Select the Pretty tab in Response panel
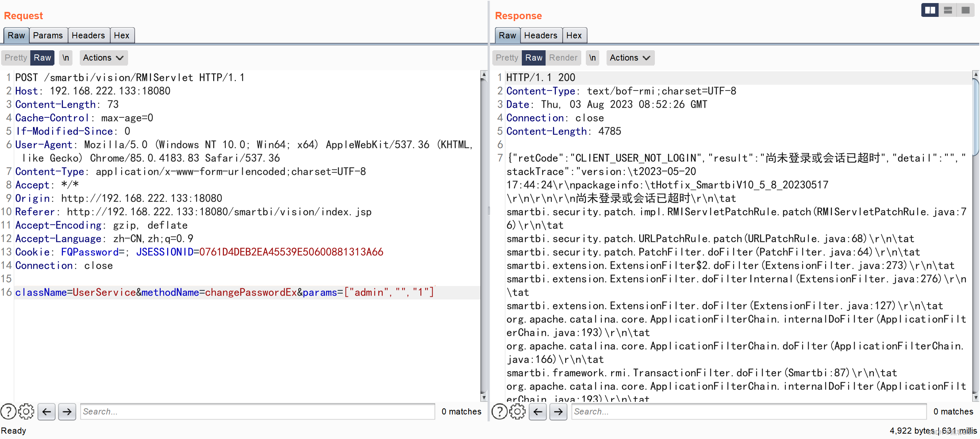This screenshot has width=980, height=439. [506, 57]
